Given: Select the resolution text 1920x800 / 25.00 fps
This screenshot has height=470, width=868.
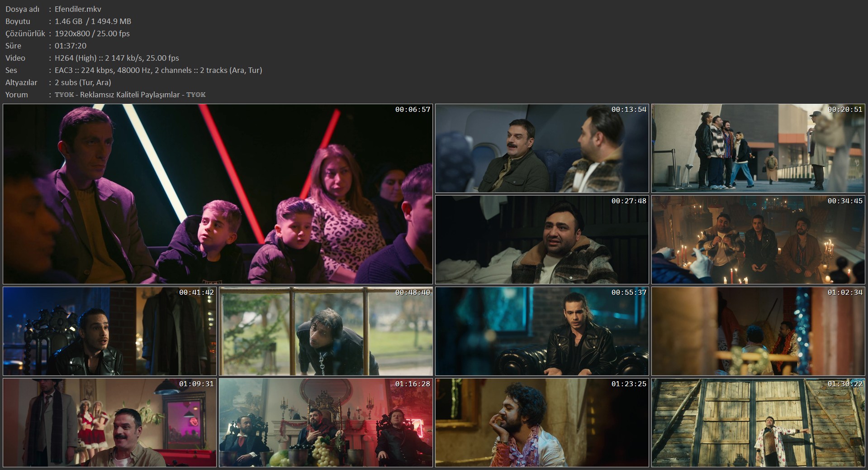Looking at the screenshot, I should [x=92, y=34].
